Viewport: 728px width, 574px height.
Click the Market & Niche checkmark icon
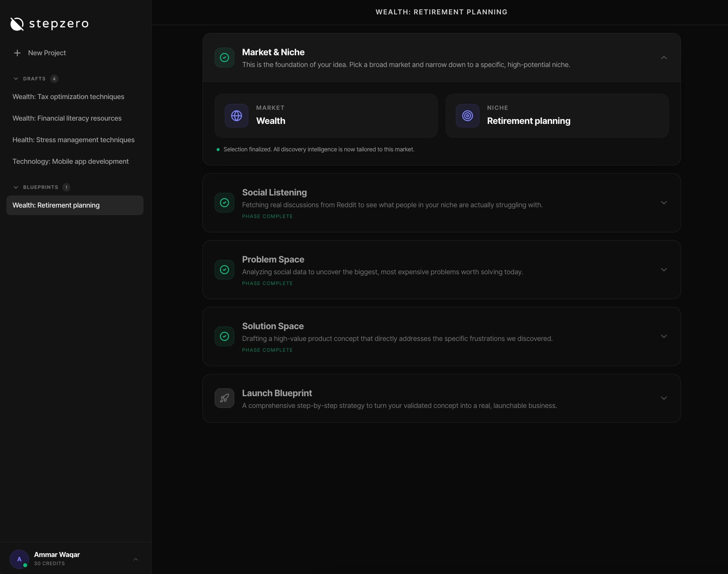224,58
